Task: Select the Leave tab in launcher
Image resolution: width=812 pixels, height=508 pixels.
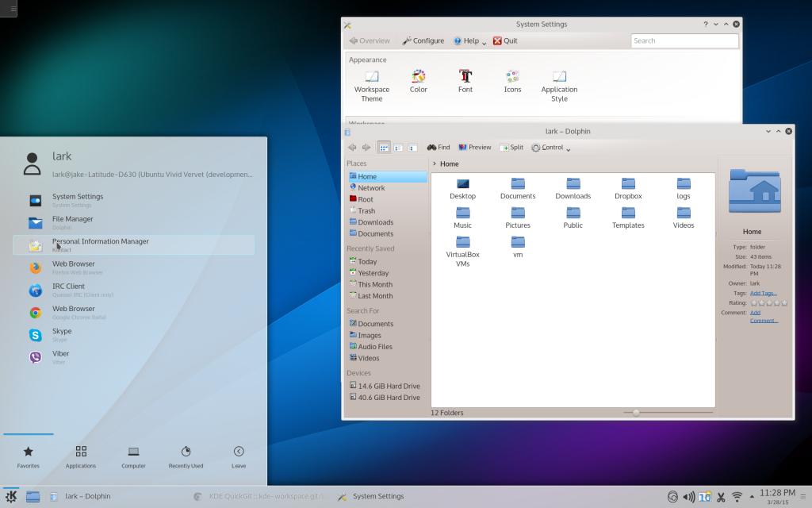Action: pyautogui.click(x=239, y=456)
